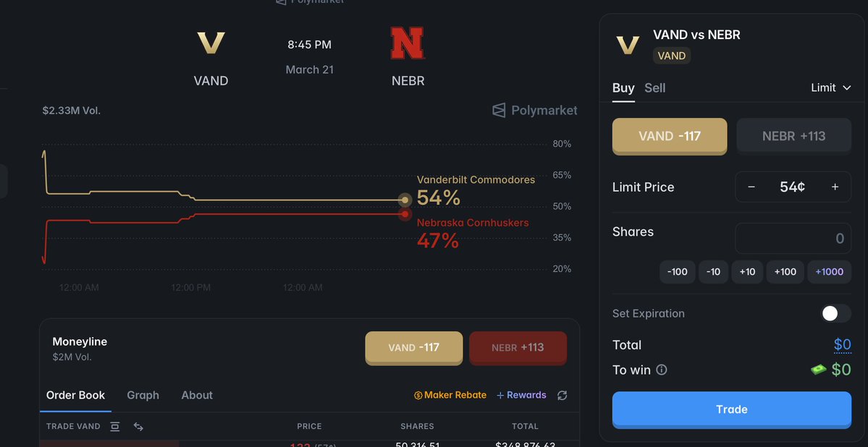Decrease limit price with minus button
Screen dimensions: 868x447
(751, 187)
